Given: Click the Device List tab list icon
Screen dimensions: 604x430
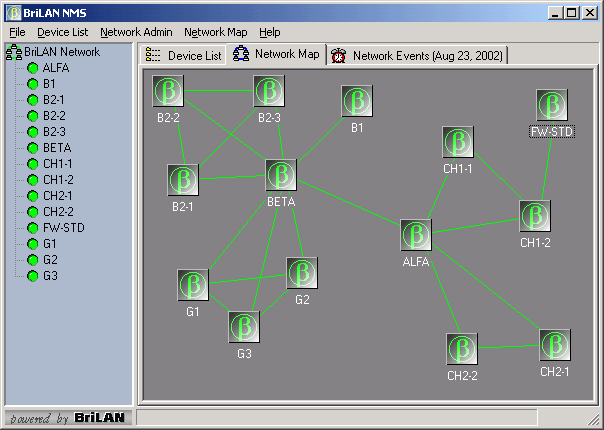Looking at the screenshot, I should pos(153,55).
